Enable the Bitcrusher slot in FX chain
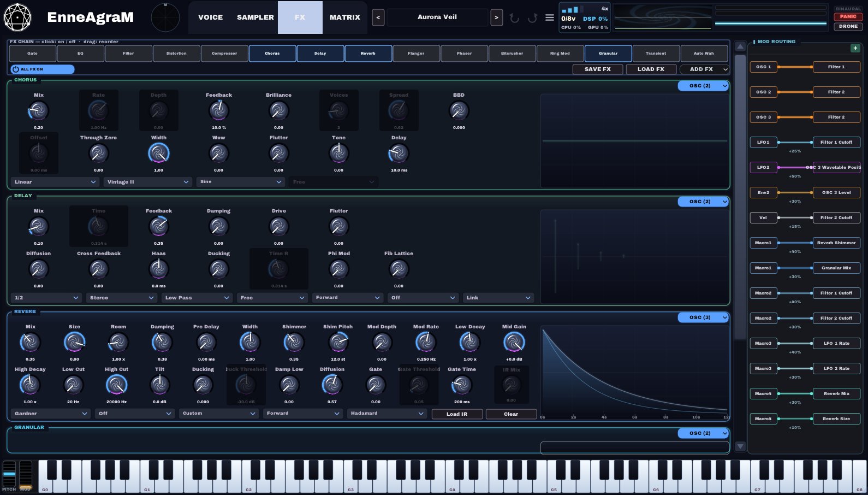 tap(512, 54)
